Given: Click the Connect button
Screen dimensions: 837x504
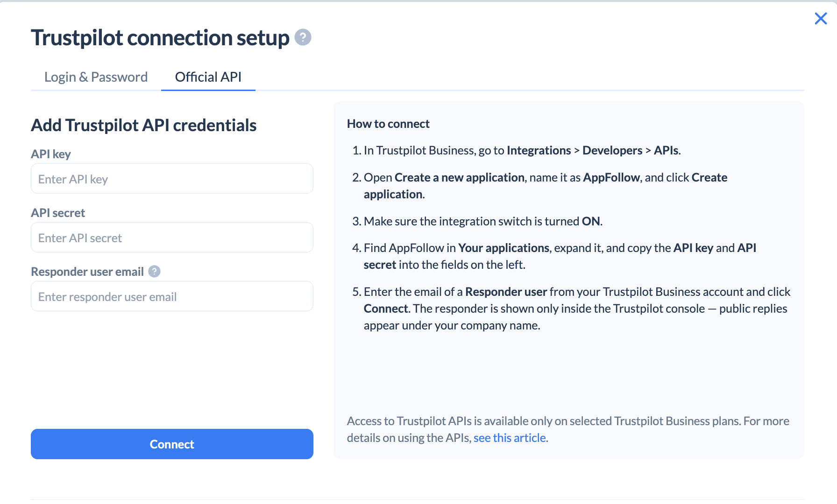Looking at the screenshot, I should pyautogui.click(x=172, y=444).
